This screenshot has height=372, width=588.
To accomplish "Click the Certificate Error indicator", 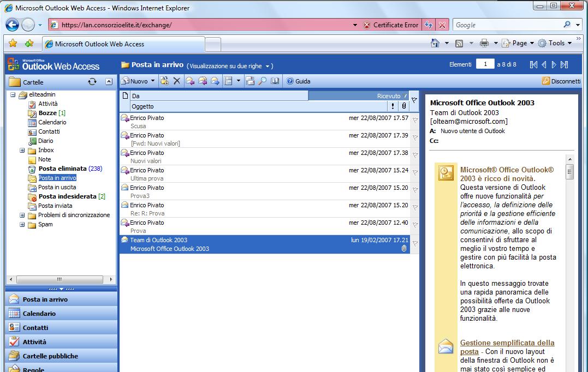I will (x=391, y=25).
